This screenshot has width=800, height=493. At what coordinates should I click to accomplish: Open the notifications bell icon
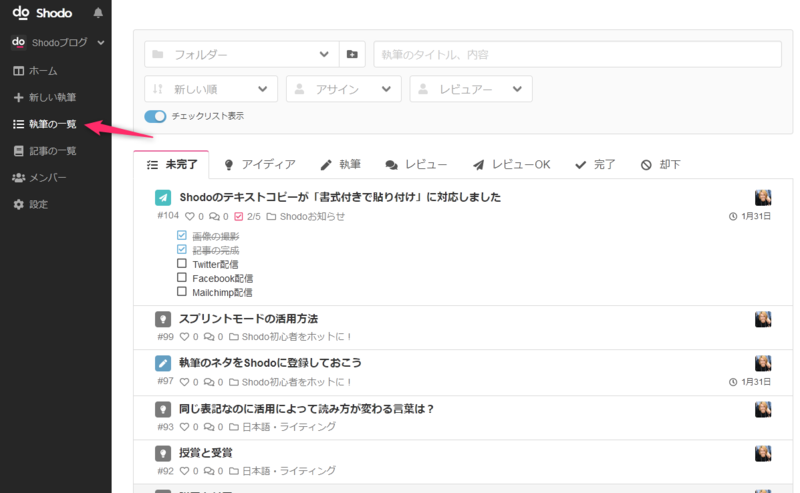pyautogui.click(x=98, y=13)
